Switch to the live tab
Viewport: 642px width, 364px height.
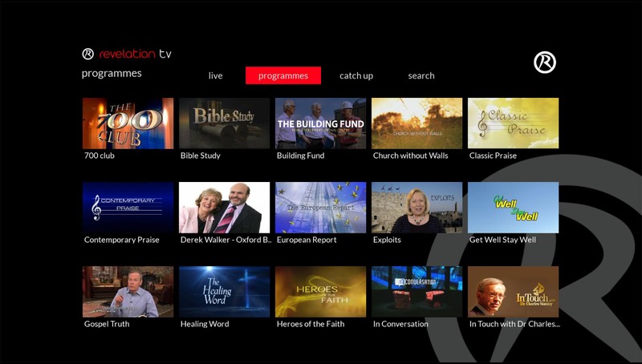215,76
